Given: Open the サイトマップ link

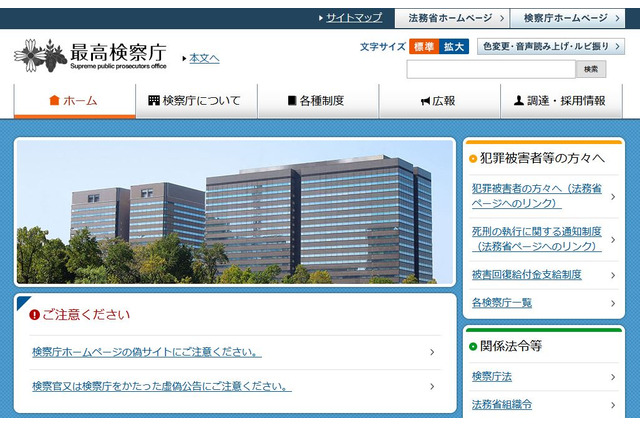Looking at the screenshot, I should [354, 18].
